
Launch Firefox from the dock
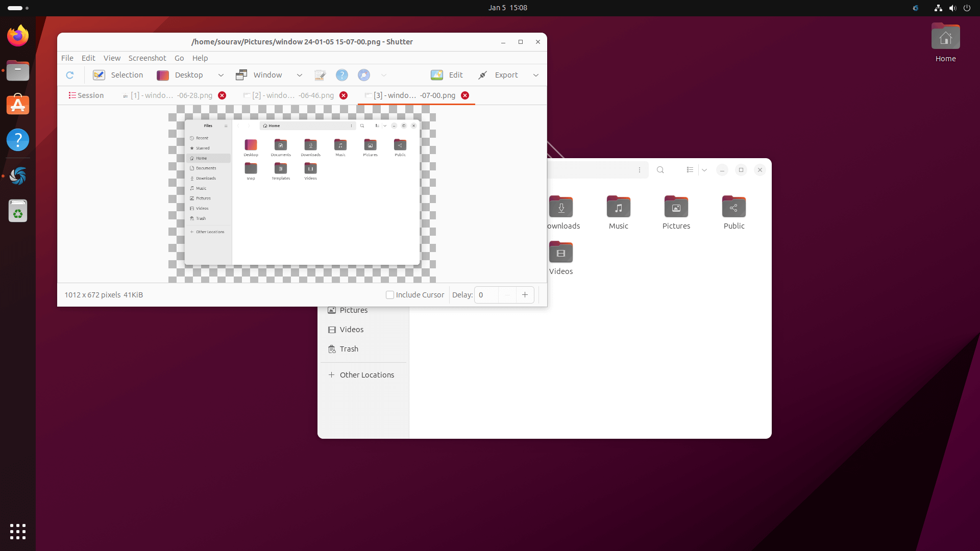pyautogui.click(x=17, y=35)
